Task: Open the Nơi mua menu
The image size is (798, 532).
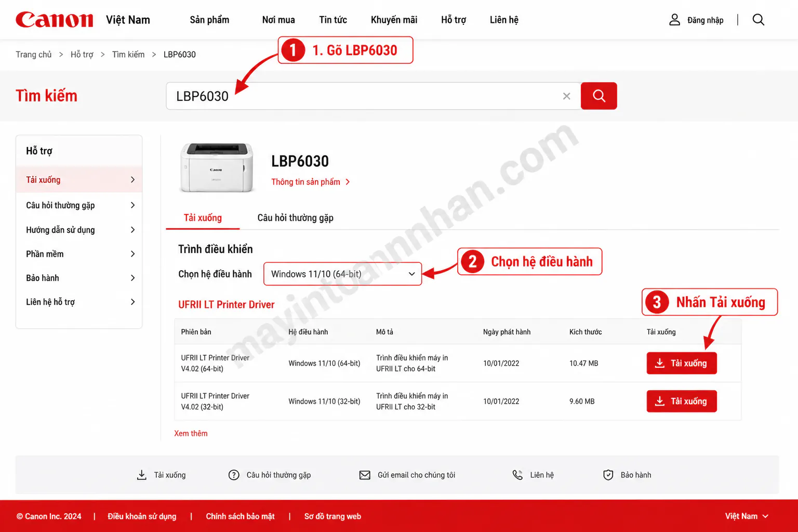Action: tap(278, 20)
